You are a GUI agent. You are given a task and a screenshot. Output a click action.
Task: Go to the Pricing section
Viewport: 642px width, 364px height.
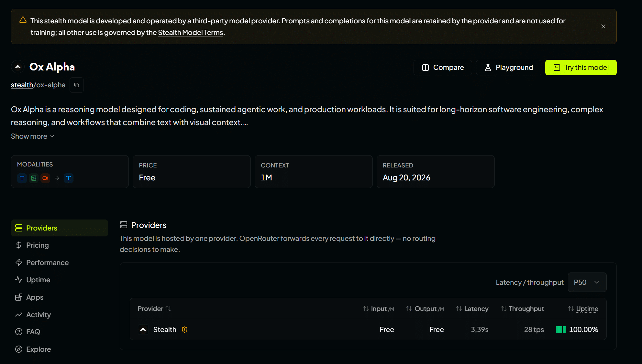coord(60,245)
